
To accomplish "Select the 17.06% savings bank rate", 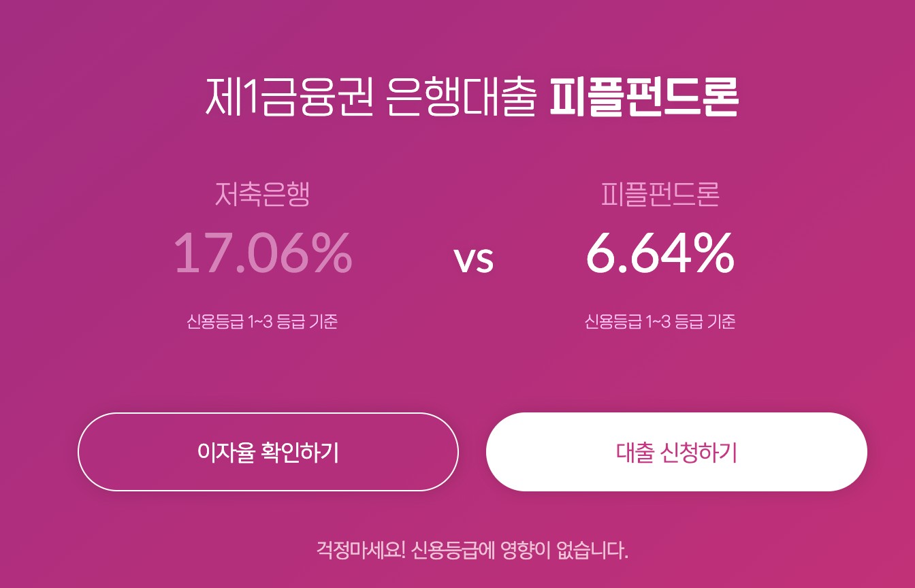I will [263, 253].
